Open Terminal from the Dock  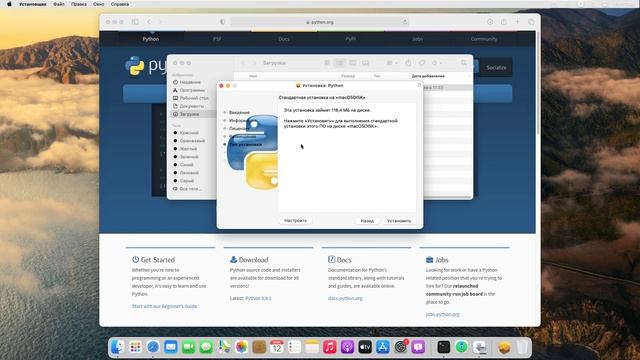[443, 347]
